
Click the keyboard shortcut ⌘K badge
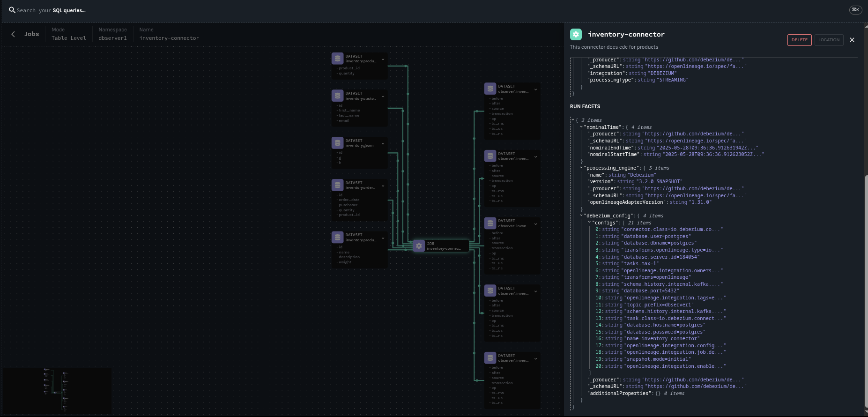click(855, 10)
